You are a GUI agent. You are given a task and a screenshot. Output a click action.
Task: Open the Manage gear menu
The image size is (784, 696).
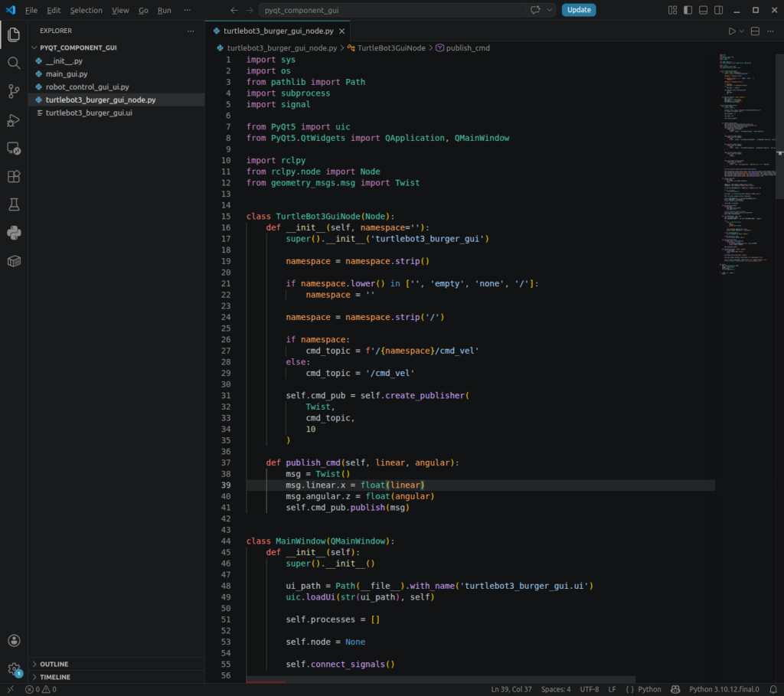click(14, 669)
